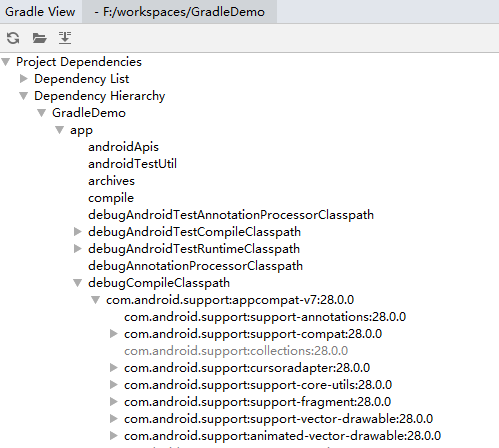This screenshot has width=499, height=448.
Task: Click the refresh dependencies icon
Action: point(13,38)
